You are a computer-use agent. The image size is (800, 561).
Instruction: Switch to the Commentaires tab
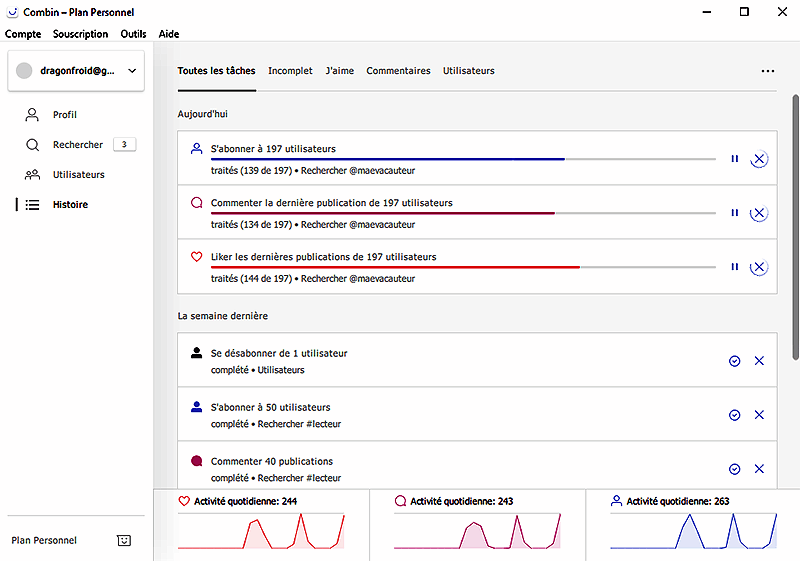coord(398,71)
